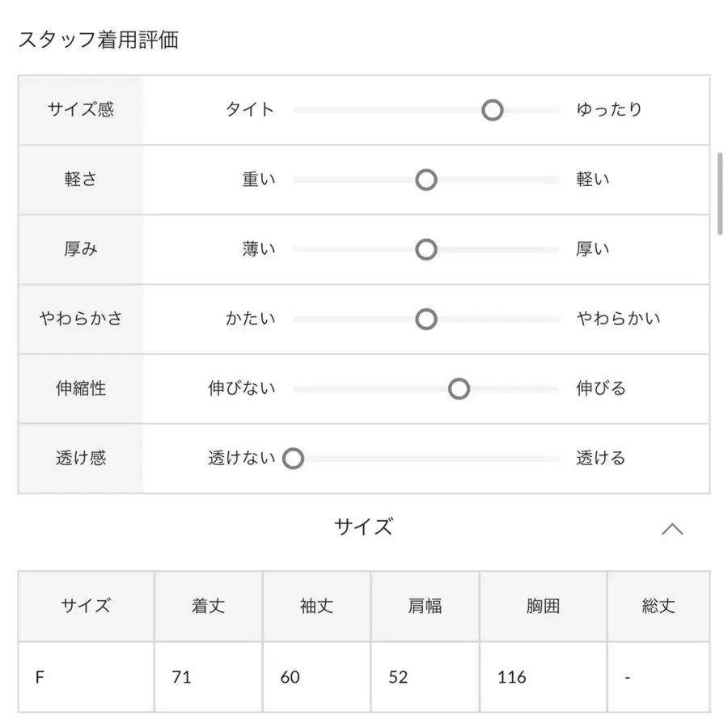Click the 伸縮性 row label
The height and width of the screenshot is (728, 728).
[x=81, y=389]
